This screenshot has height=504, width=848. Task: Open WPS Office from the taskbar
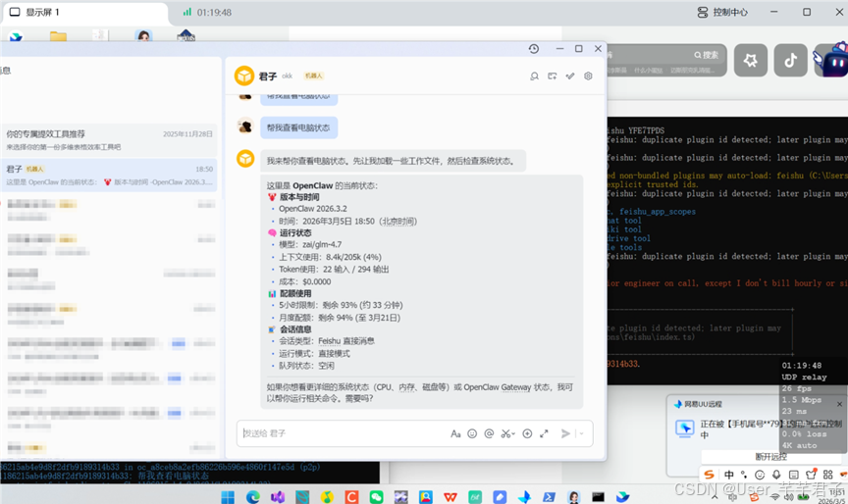click(x=450, y=496)
